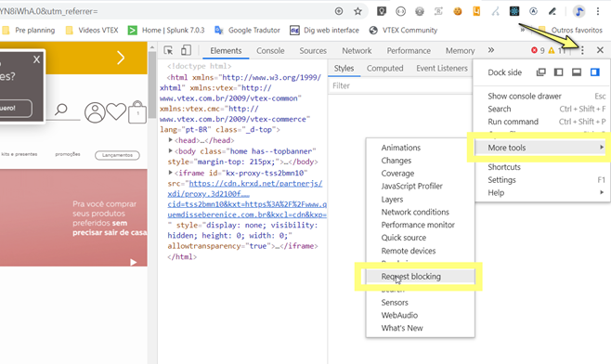Switch to the Console tab

(x=270, y=51)
